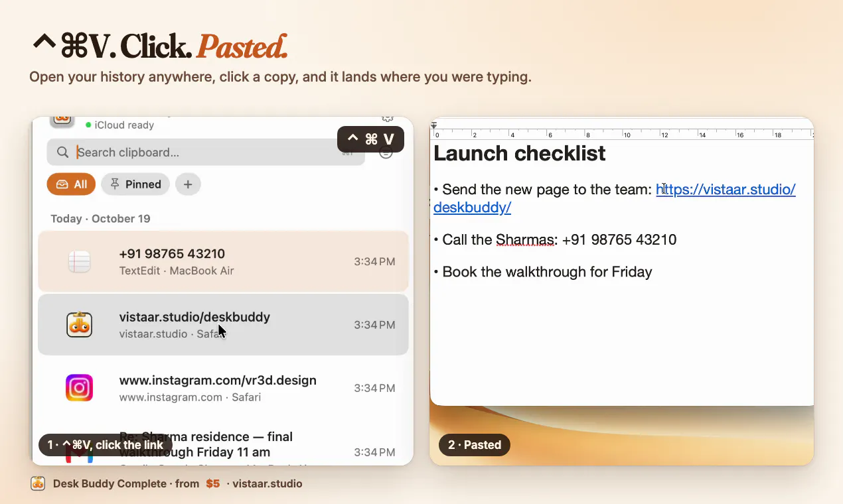Click the ruler above the Launch checklist document

(622, 134)
